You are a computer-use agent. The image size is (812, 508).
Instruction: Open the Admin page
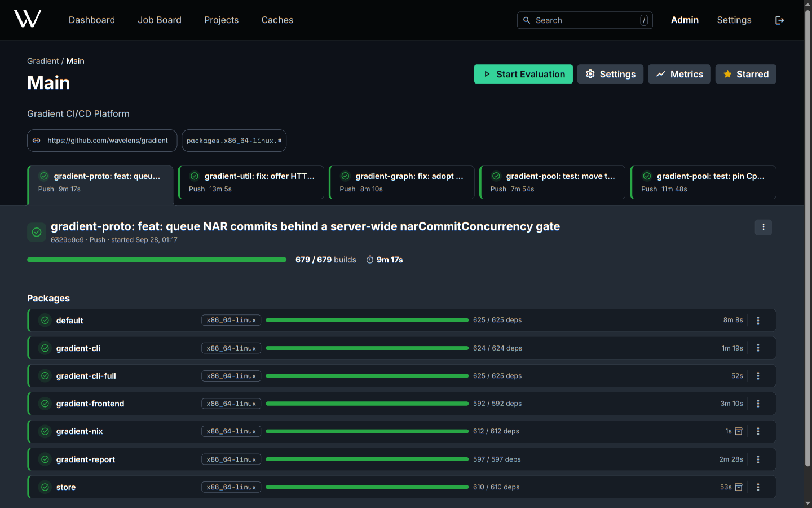pyautogui.click(x=685, y=20)
